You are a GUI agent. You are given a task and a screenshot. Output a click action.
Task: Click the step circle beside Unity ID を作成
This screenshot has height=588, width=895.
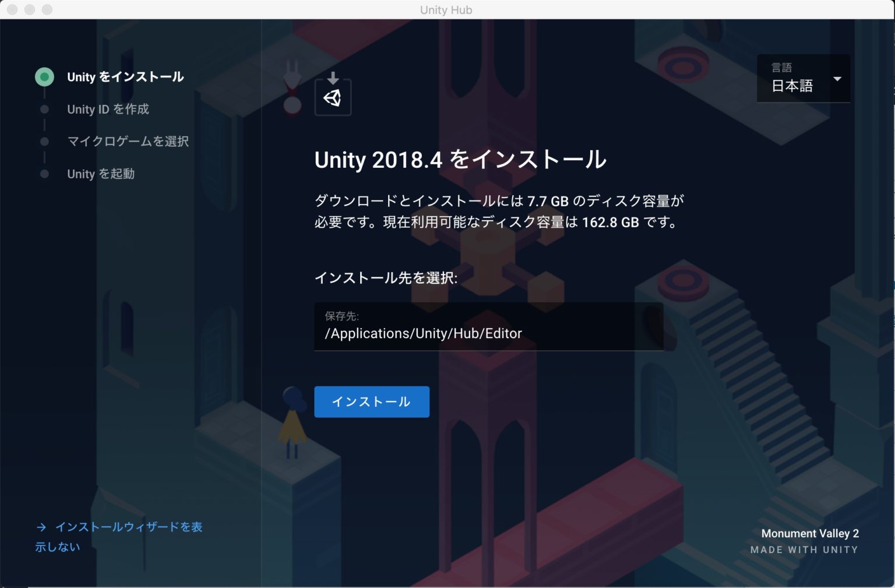(44, 109)
